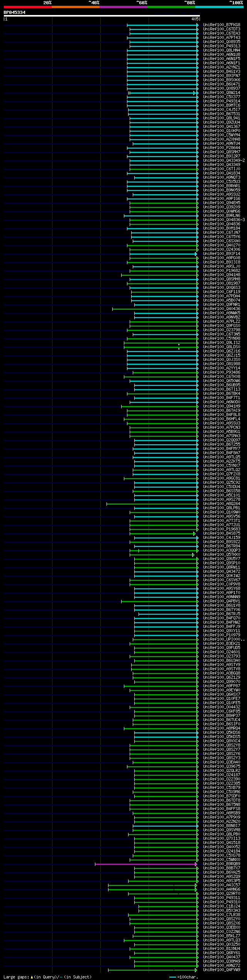Select hit label UniRef100_Q43349-2
Image resolution: width=247 pixels, height=980 pixels.
coord(224,161)
